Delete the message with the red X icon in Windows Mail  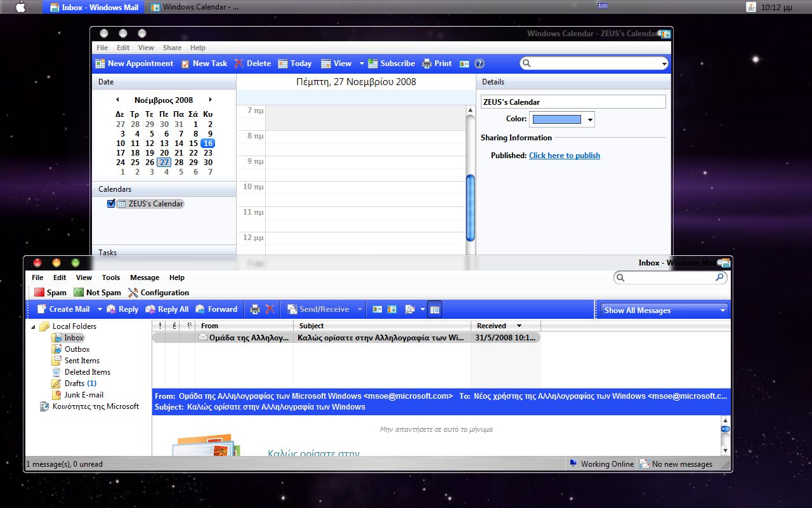coord(270,309)
